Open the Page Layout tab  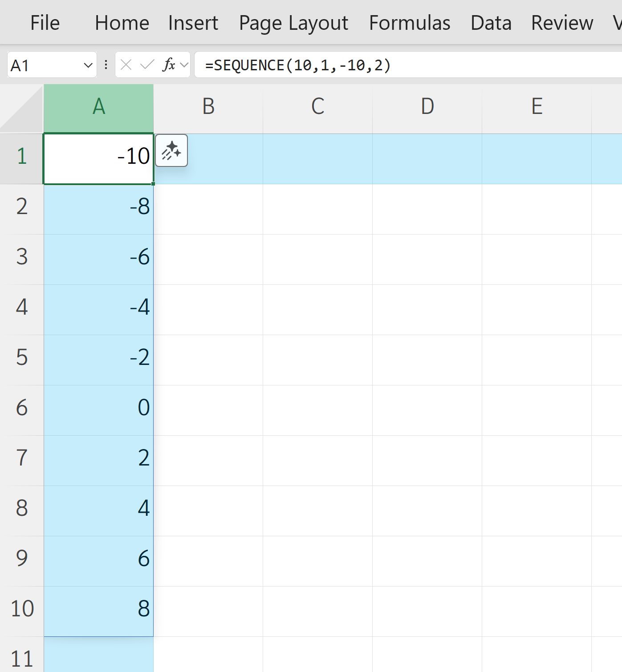pyautogui.click(x=293, y=22)
